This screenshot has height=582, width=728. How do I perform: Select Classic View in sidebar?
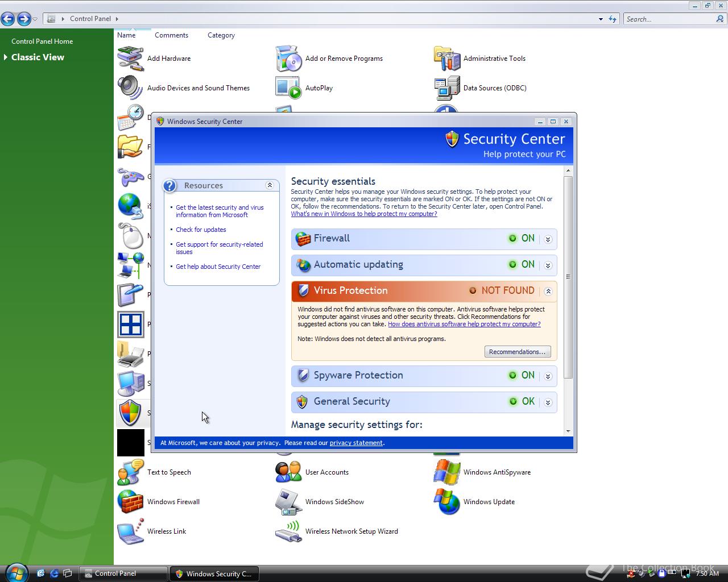pos(38,57)
